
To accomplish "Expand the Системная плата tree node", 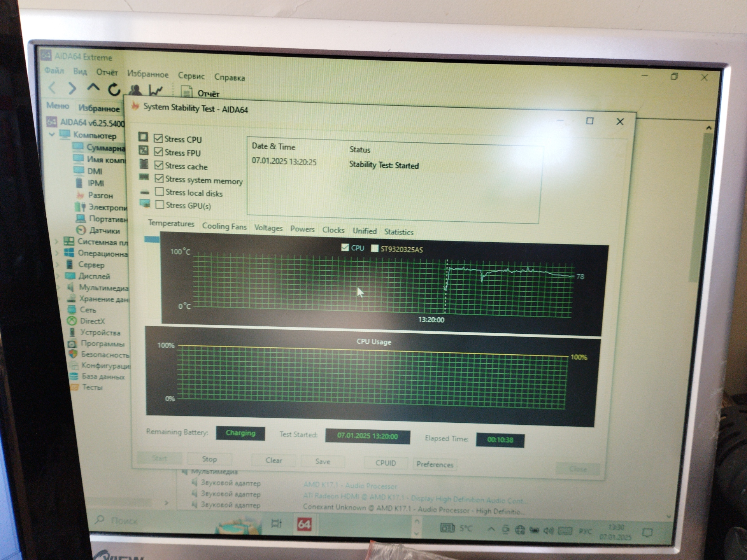I will pyautogui.click(x=56, y=241).
